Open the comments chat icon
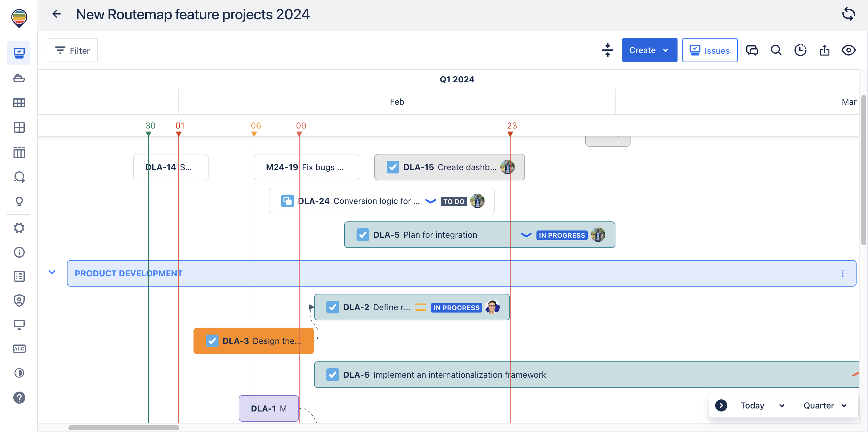Image resolution: width=868 pixels, height=432 pixels. 752,50
